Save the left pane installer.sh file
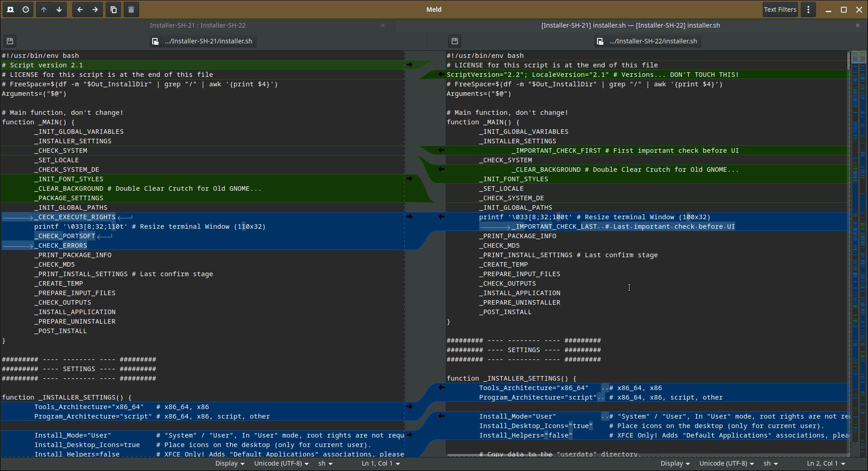The image size is (868, 471). tap(10, 41)
